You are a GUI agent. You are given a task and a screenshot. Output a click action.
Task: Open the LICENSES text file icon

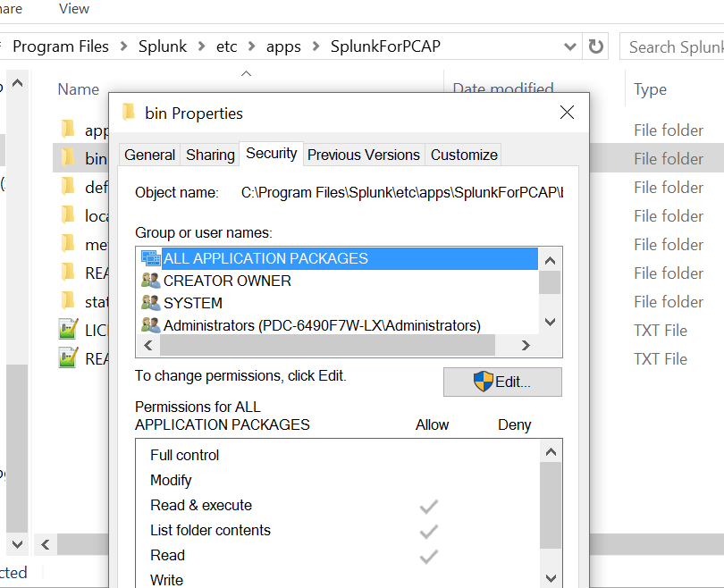68,330
